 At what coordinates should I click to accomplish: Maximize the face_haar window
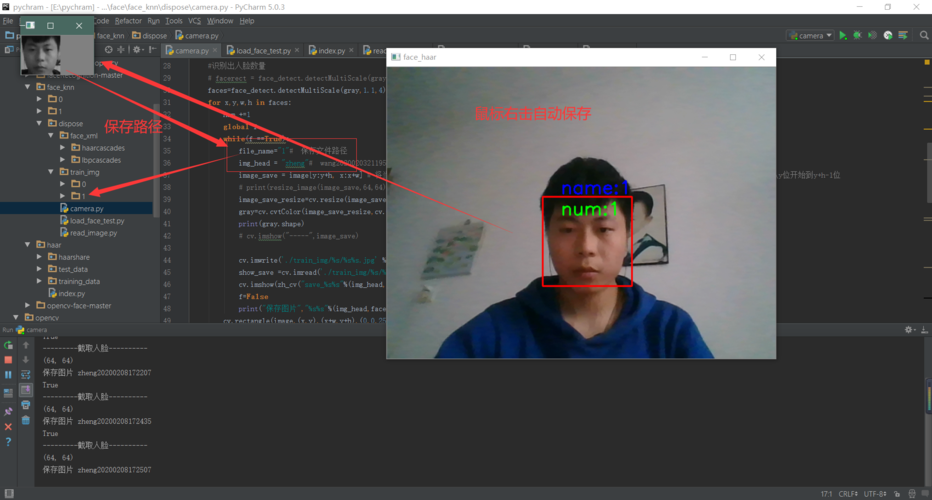click(x=733, y=57)
